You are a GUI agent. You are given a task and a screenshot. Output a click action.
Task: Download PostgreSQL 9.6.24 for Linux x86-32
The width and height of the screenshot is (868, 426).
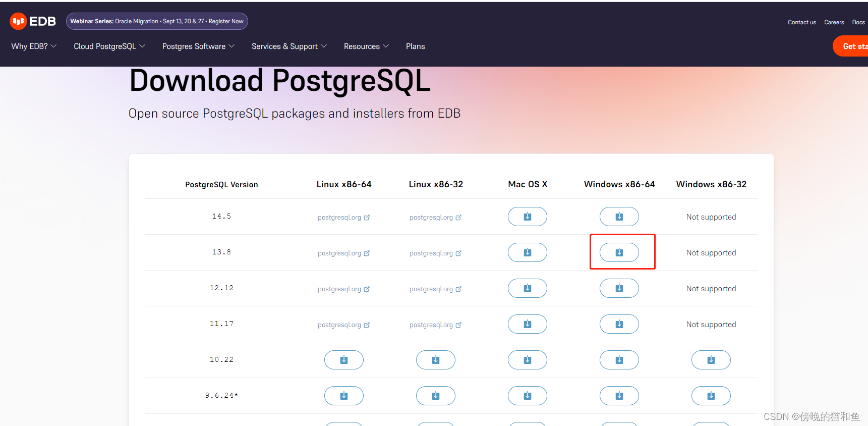[x=436, y=396]
